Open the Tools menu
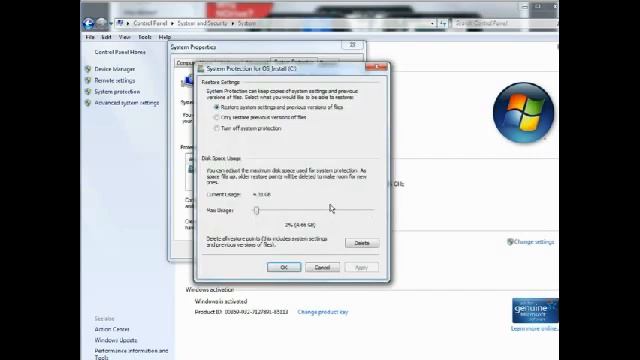640x360 pixels. click(145, 37)
